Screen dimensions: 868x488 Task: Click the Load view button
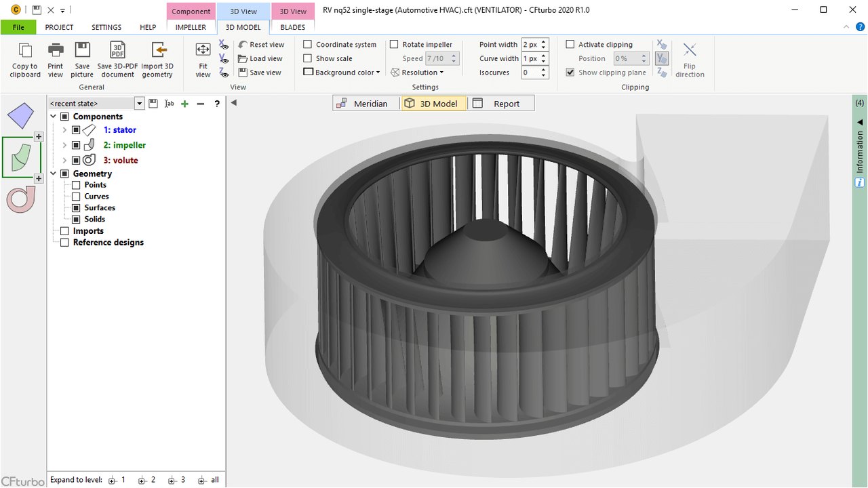click(x=260, y=59)
